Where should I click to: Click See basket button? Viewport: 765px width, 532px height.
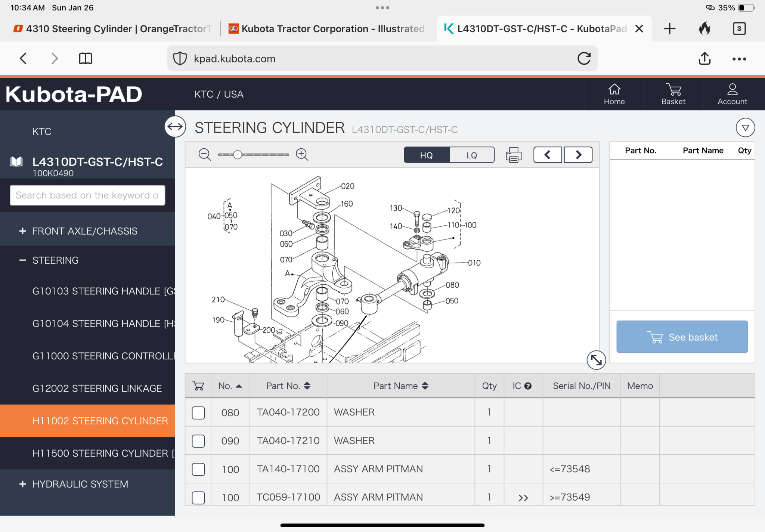click(682, 337)
